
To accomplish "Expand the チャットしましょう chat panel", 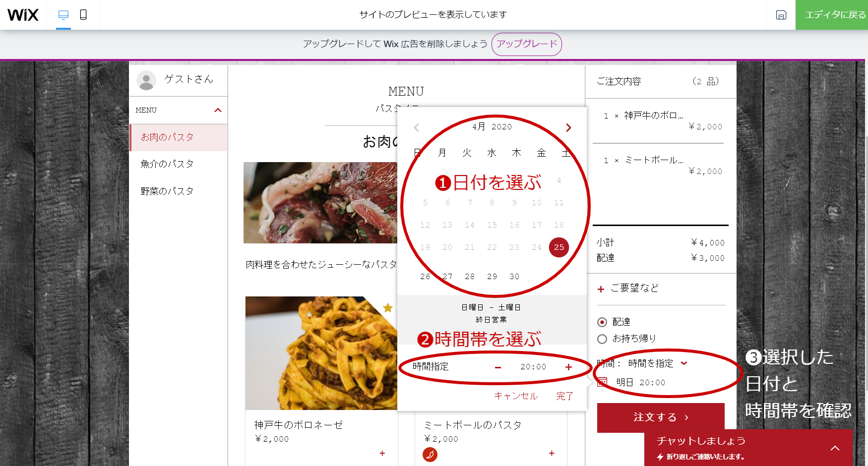I will click(835, 448).
